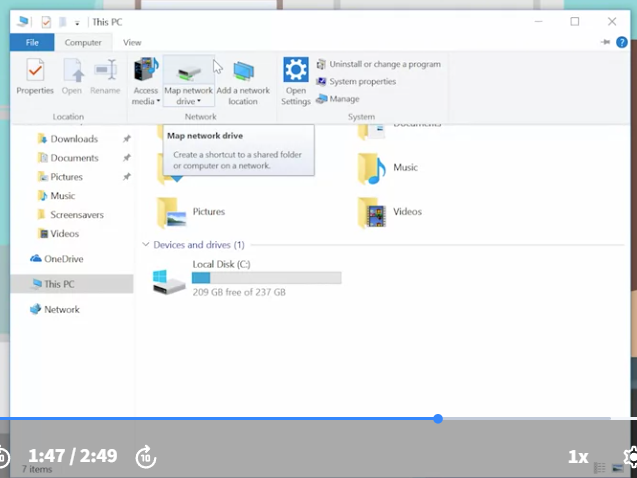Change the 1x playback speed
This screenshot has height=478, width=637.
click(578, 457)
